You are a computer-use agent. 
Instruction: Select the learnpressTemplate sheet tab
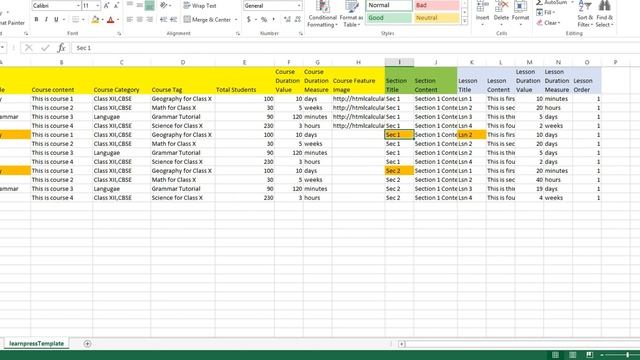coord(36,344)
